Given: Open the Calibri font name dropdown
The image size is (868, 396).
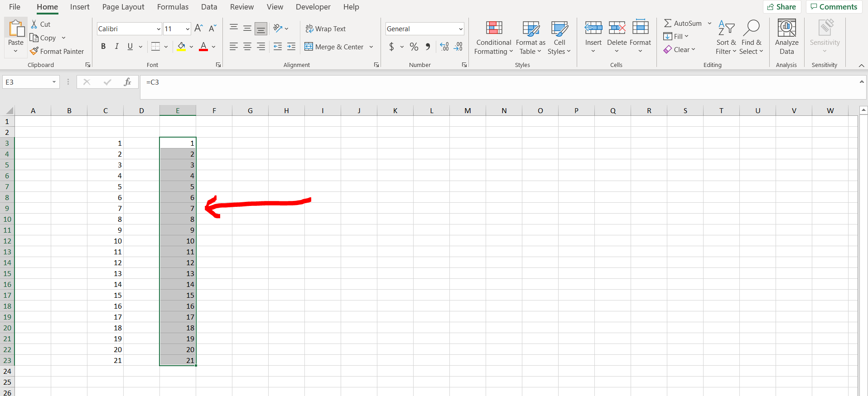Looking at the screenshot, I should [158, 29].
